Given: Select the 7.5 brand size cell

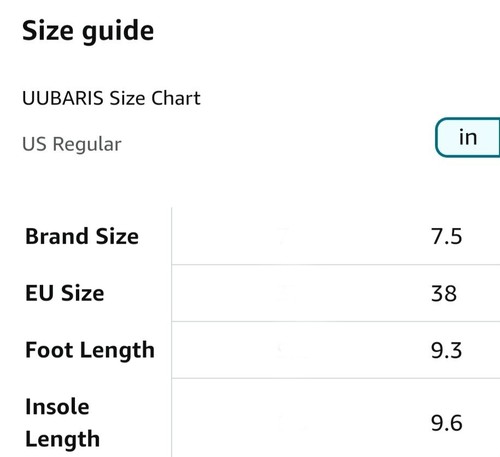Looking at the screenshot, I should (x=447, y=237).
